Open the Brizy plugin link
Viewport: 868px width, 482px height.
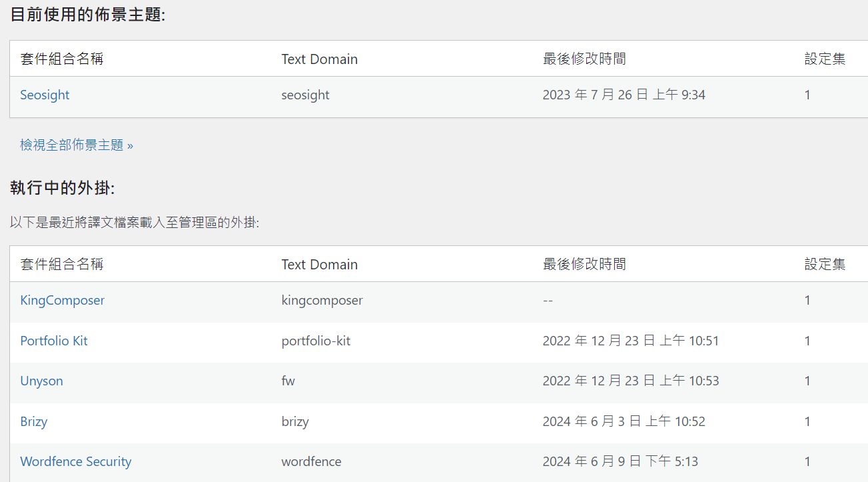coord(33,421)
